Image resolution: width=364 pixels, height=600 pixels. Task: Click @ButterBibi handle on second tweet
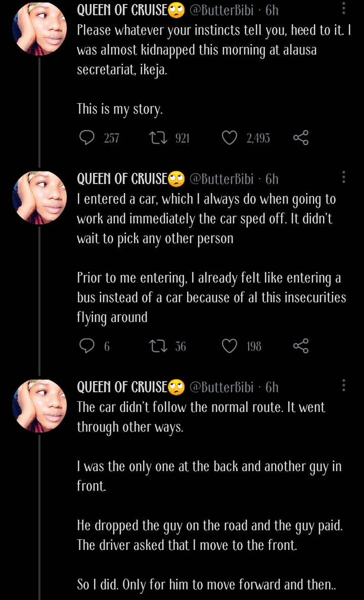coord(221,179)
